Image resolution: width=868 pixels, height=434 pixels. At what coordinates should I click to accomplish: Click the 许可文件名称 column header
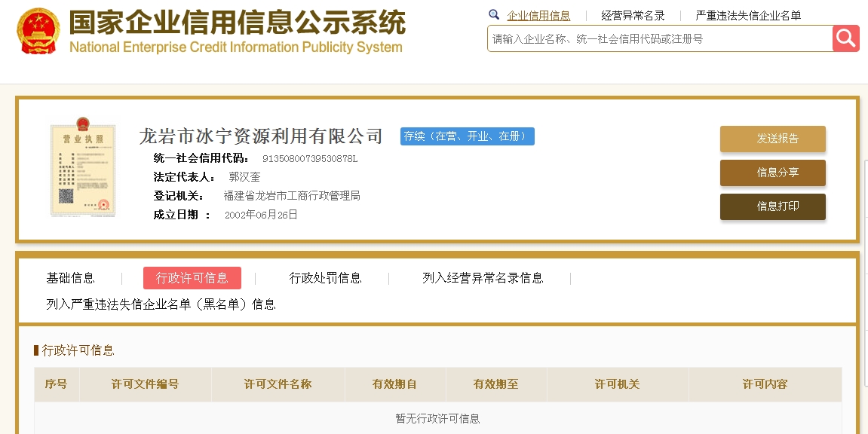tap(278, 384)
